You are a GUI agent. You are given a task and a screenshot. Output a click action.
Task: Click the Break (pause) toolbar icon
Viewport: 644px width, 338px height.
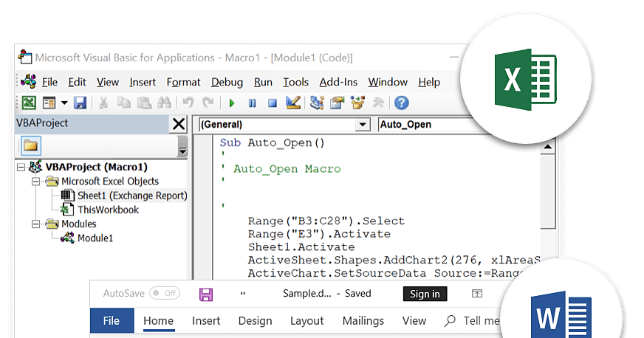(x=252, y=103)
